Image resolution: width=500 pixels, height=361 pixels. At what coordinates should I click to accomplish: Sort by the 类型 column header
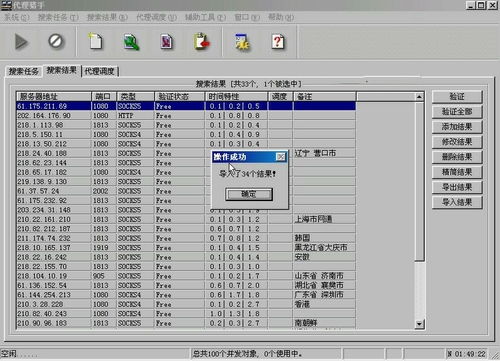136,97
